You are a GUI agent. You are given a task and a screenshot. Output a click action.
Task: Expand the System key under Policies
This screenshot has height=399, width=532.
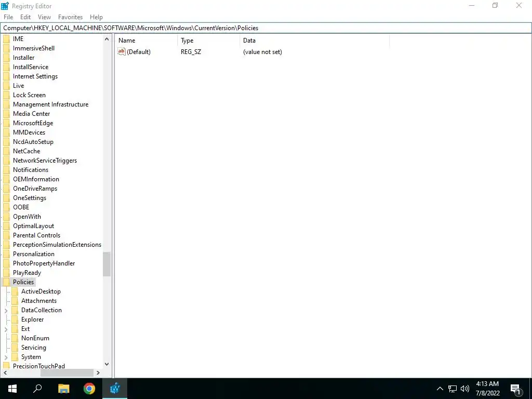[x=6, y=357]
